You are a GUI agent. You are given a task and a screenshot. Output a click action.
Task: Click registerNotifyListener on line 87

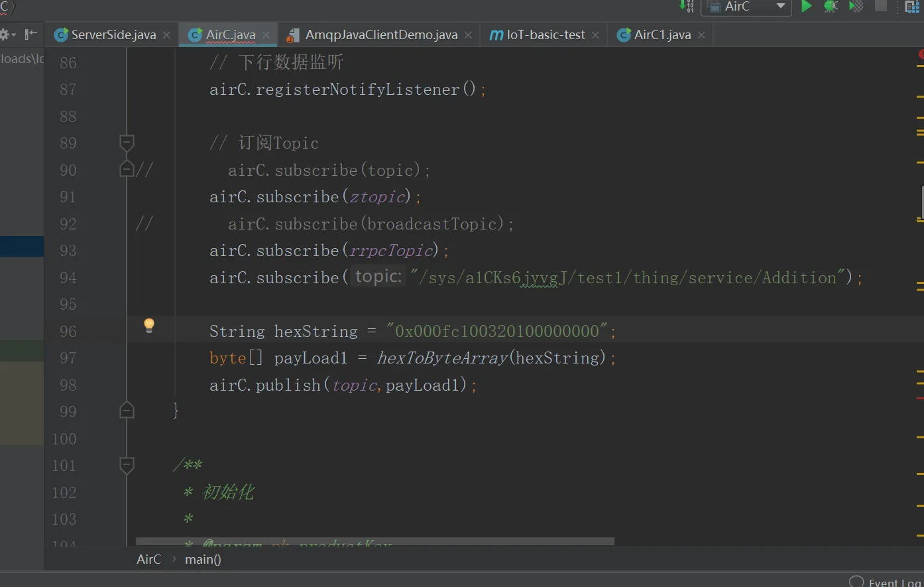click(x=358, y=90)
